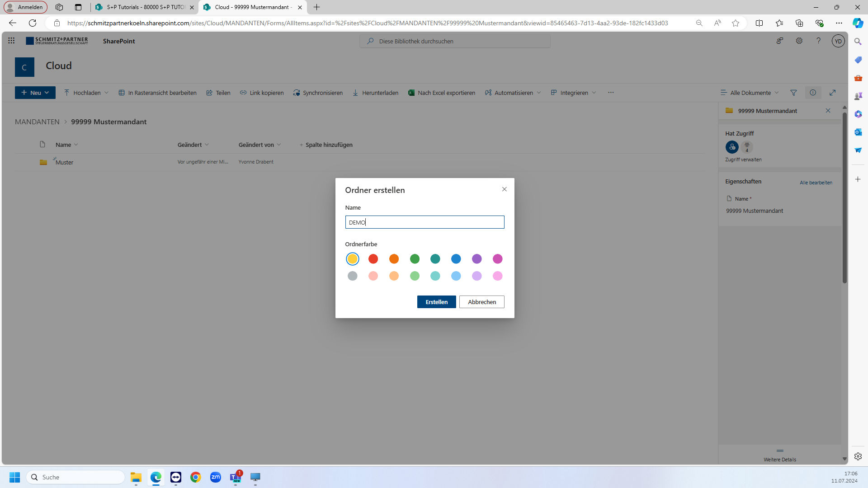Click MANDANTEN breadcrumb item
Viewport: 868px width, 488px height.
point(37,122)
